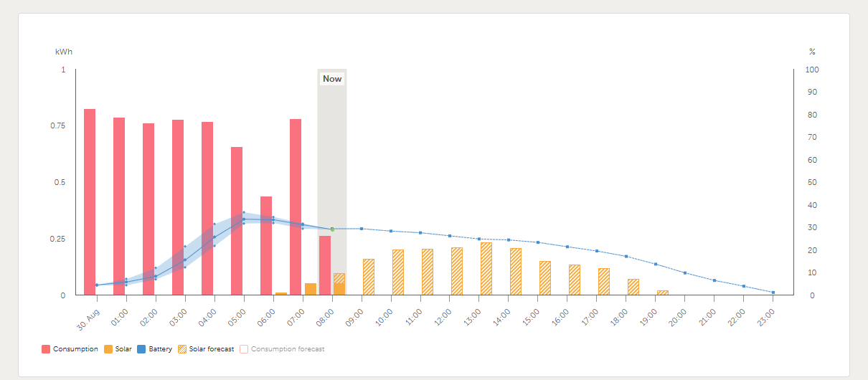Click the 30. Aug consumption bar
Viewport: 868px width, 380px height.
point(90,201)
